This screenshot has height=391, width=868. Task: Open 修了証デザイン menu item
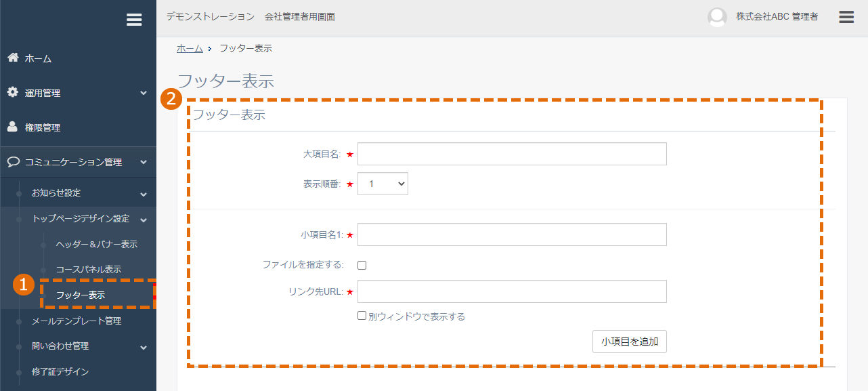coord(60,371)
